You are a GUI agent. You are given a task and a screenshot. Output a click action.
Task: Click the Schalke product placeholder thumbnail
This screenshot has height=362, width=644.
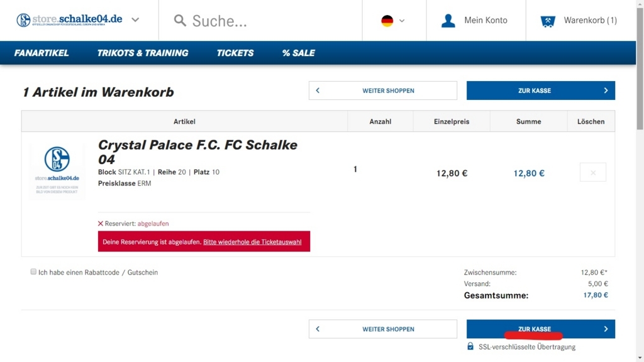pos(57,170)
